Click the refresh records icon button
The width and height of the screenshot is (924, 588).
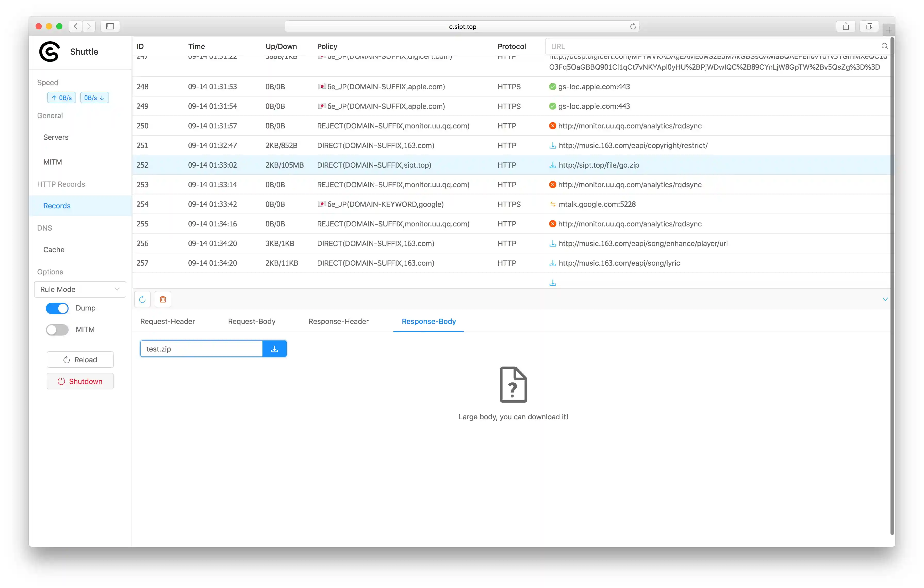142,299
